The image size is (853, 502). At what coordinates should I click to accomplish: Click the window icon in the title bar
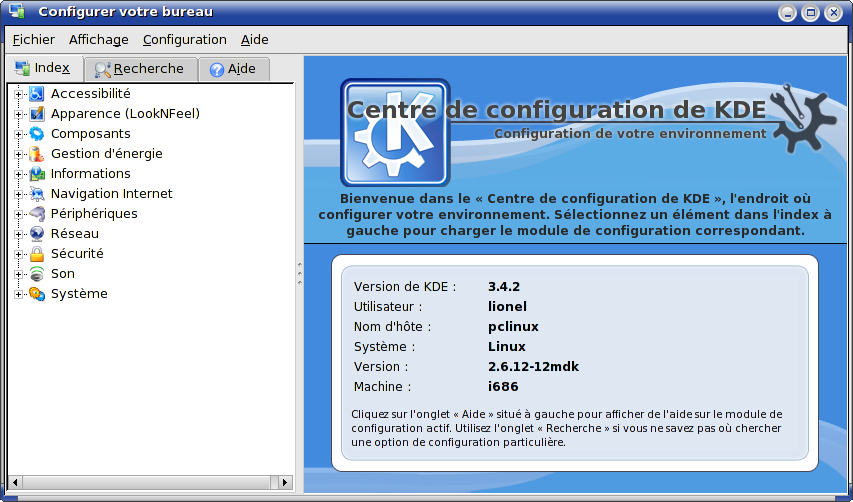point(17,11)
